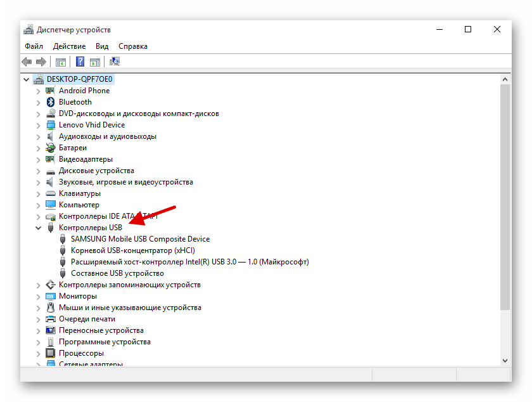
Task: Select Составное USB устройство
Action: (117, 273)
